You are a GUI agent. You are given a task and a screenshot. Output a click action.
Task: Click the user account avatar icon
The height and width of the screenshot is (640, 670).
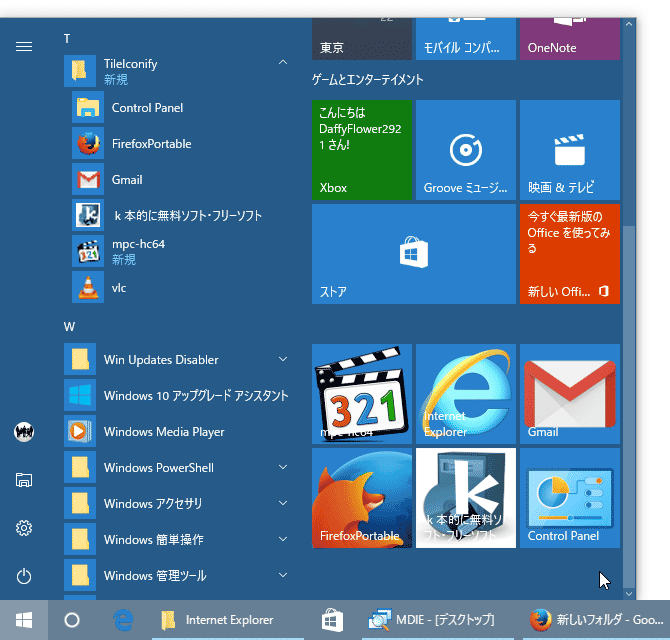click(24, 432)
